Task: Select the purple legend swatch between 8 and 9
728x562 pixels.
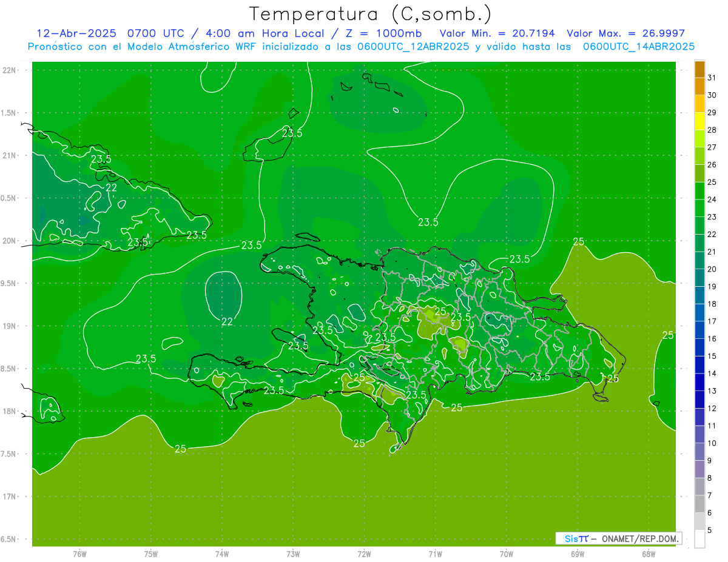Action: pyautogui.click(x=699, y=469)
